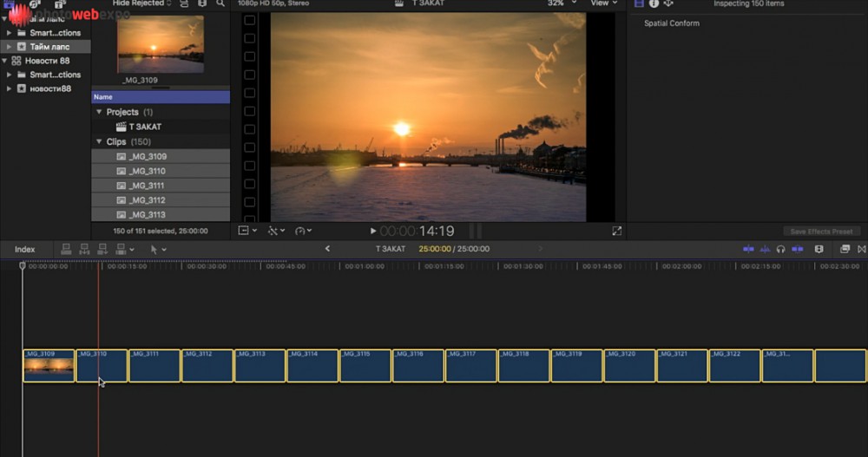This screenshot has width=868, height=457.
Task: Select the _MG_3112 clip in browser list
Action: point(147,200)
